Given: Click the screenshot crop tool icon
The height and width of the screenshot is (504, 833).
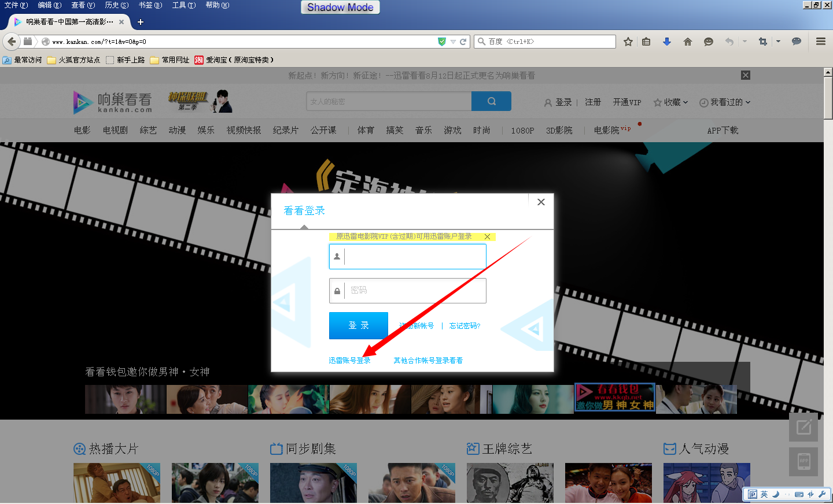Looking at the screenshot, I should pyautogui.click(x=763, y=42).
